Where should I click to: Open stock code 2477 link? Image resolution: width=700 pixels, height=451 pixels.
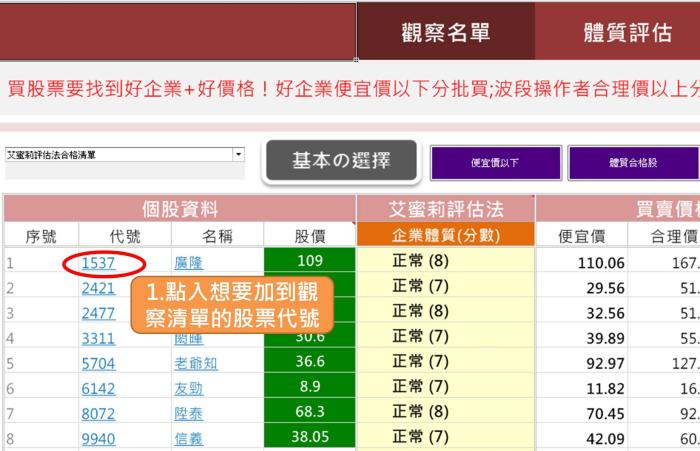(x=98, y=313)
